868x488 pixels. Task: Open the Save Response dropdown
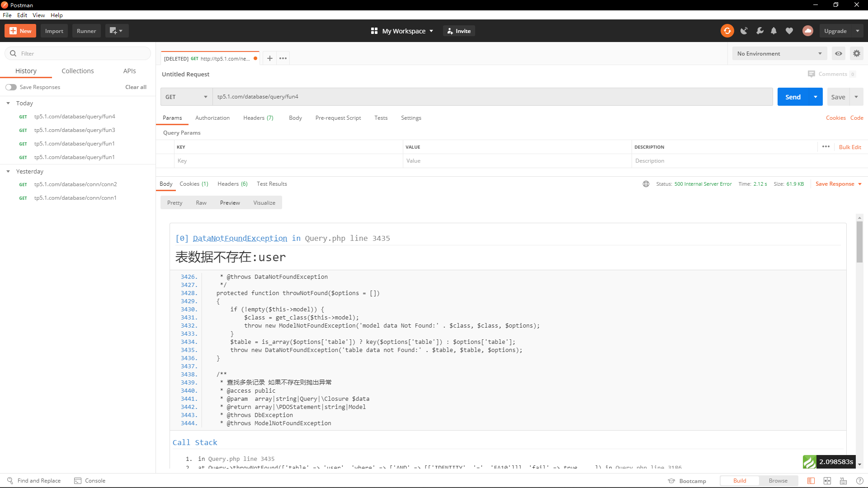click(839, 184)
